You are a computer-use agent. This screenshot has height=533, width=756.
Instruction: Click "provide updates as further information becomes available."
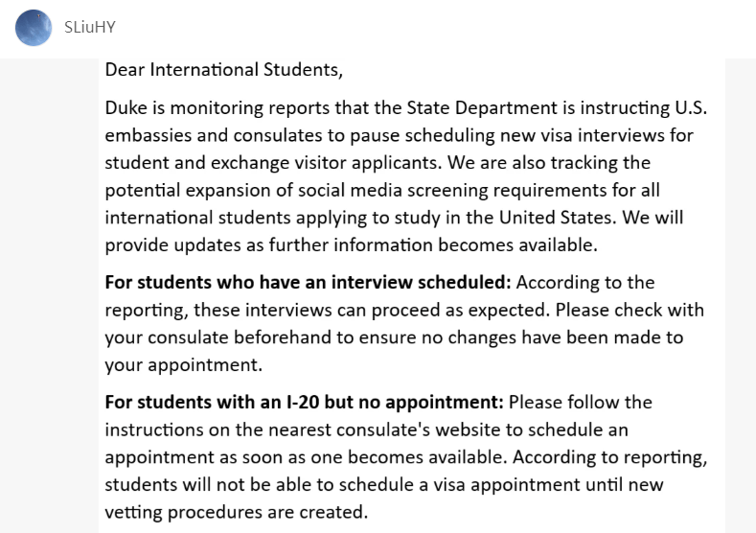tap(351, 245)
